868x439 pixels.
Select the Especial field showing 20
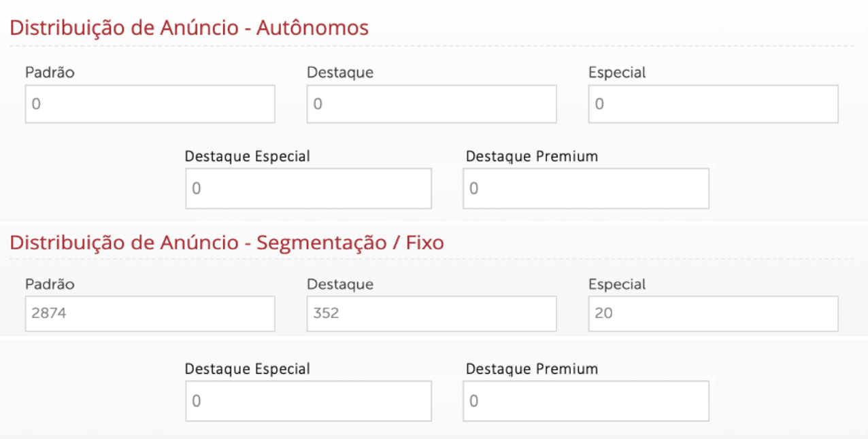pos(713,314)
